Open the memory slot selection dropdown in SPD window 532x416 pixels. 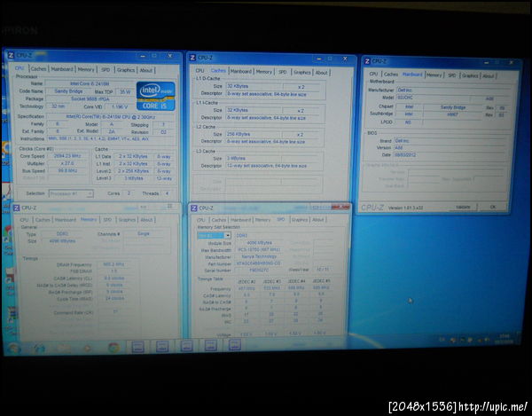[x=214, y=235]
